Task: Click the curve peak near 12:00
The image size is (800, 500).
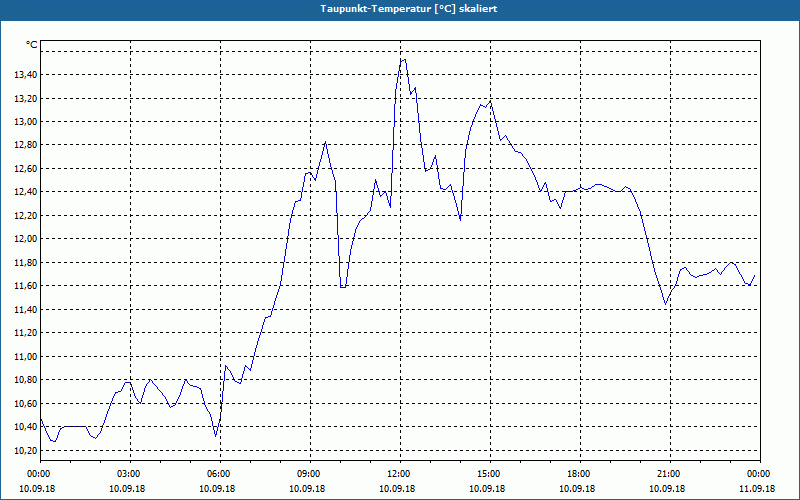Action: [404, 60]
